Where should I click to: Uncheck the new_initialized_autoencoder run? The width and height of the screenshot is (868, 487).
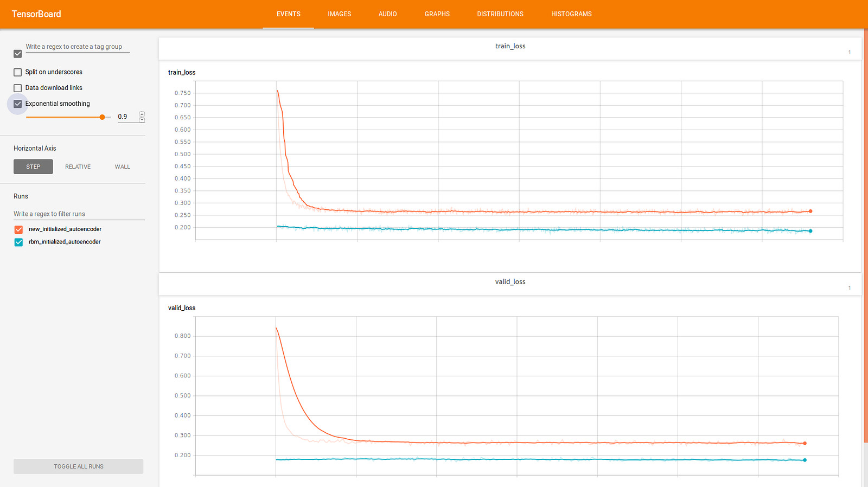[18, 229]
